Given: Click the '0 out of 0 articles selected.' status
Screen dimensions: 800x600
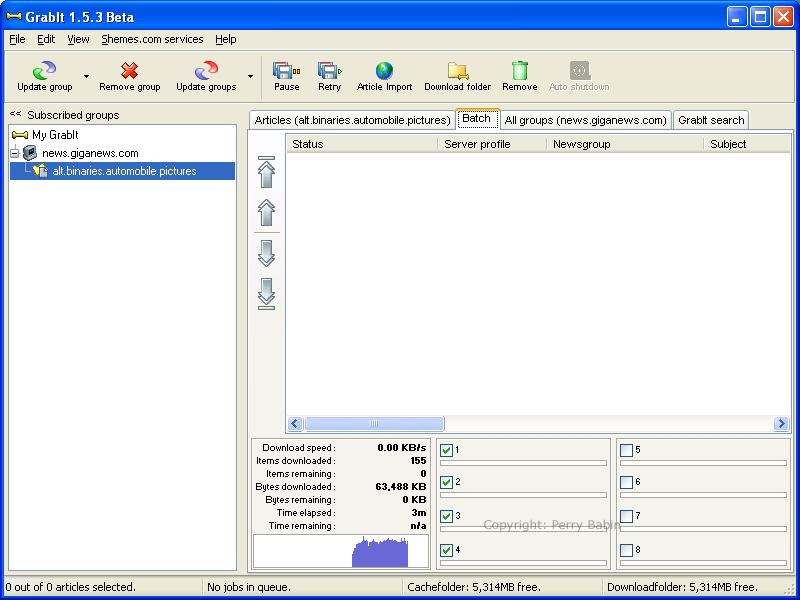Looking at the screenshot, I should pos(70,587).
